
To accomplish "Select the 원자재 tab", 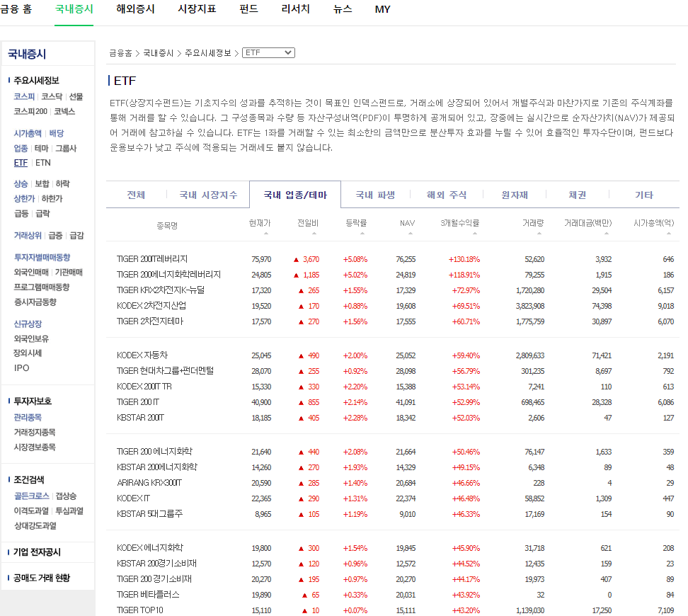I will click(515, 195).
